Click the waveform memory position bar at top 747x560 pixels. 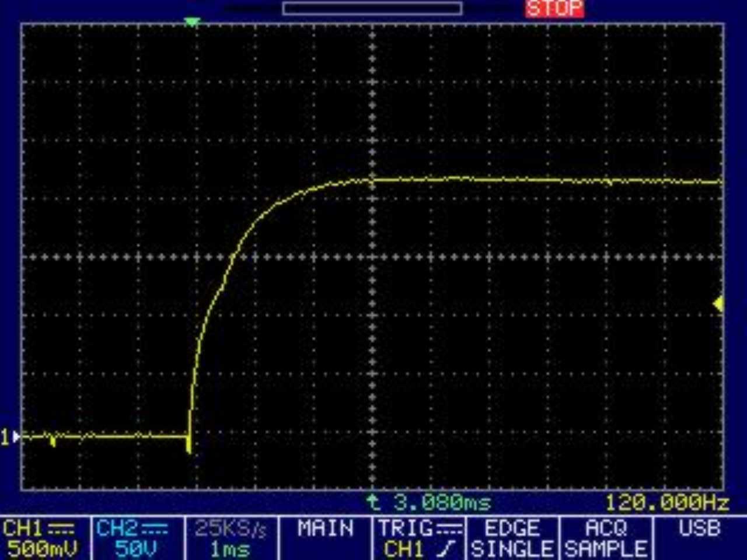[372, 8]
